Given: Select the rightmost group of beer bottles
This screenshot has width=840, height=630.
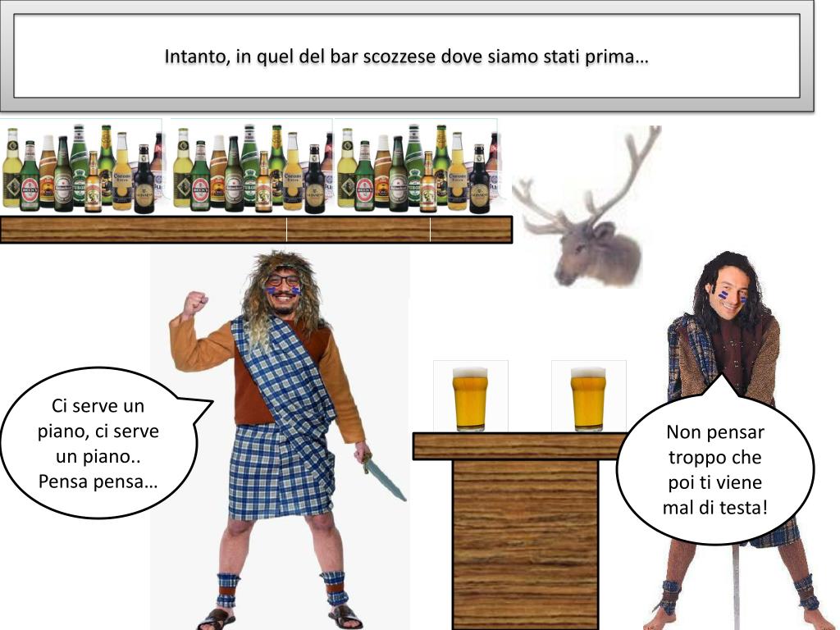Looking at the screenshot, I should click(416, 167).
